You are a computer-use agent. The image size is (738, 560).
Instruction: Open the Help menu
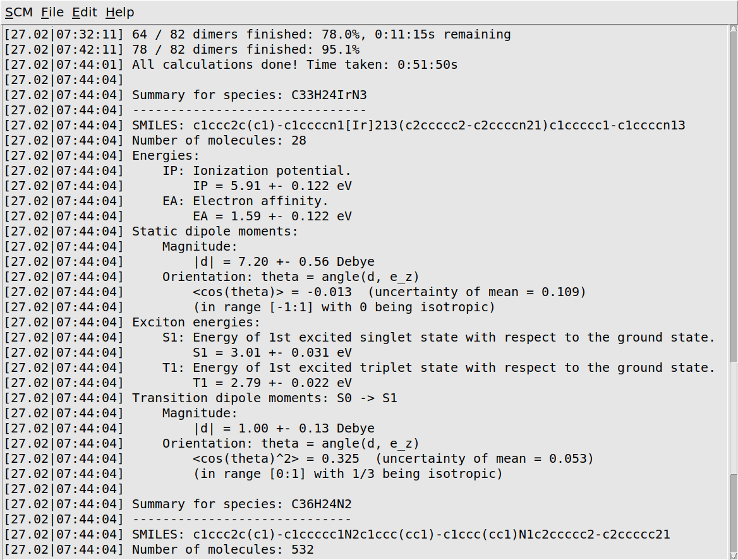(x=119, y=12)
